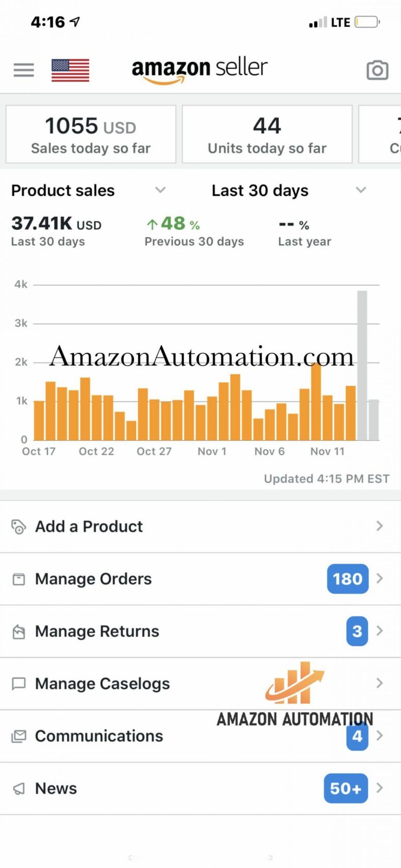Tap the Sales today so far card
This screenshot has width=401, height=868.
tap(91, 134)
